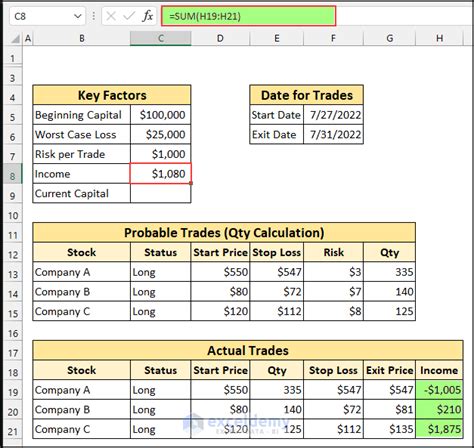Image resolution: width=474 pixels, height=448 pixels.
Task: Select row 19 header
Action: [13, 390]
